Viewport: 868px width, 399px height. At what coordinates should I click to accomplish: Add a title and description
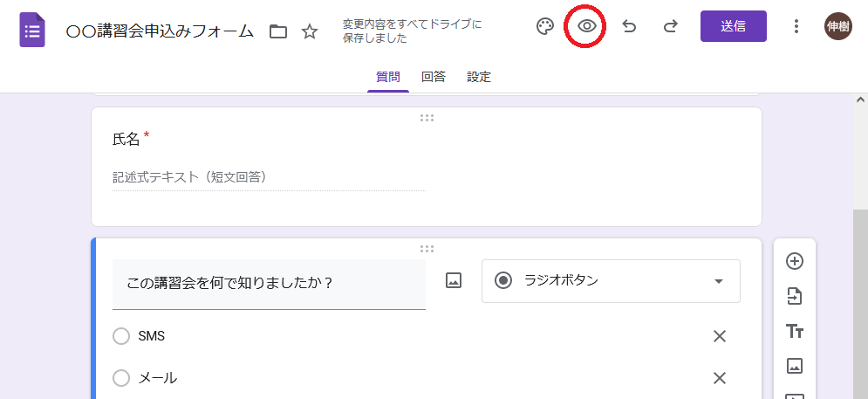[795, 332]
